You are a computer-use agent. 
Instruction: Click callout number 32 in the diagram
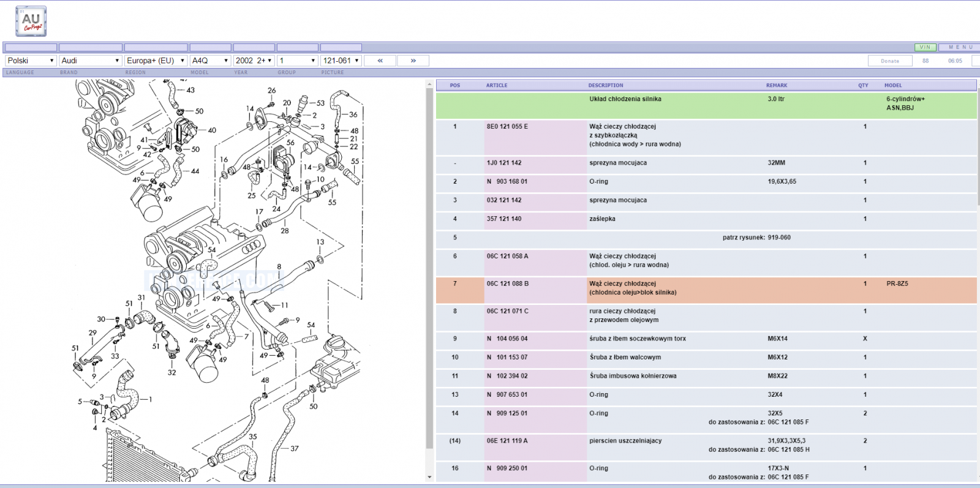click(x=171, y=372)
